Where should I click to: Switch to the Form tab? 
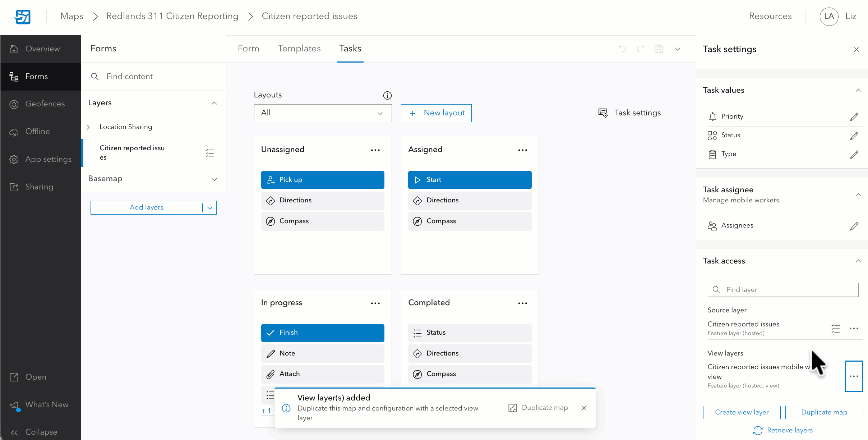248,49
